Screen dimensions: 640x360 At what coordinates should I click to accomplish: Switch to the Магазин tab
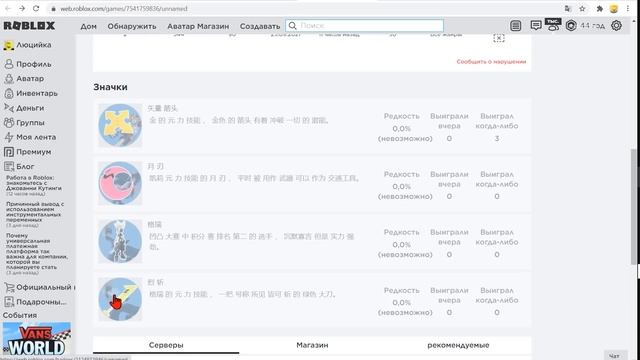click(x=312, y=345)
